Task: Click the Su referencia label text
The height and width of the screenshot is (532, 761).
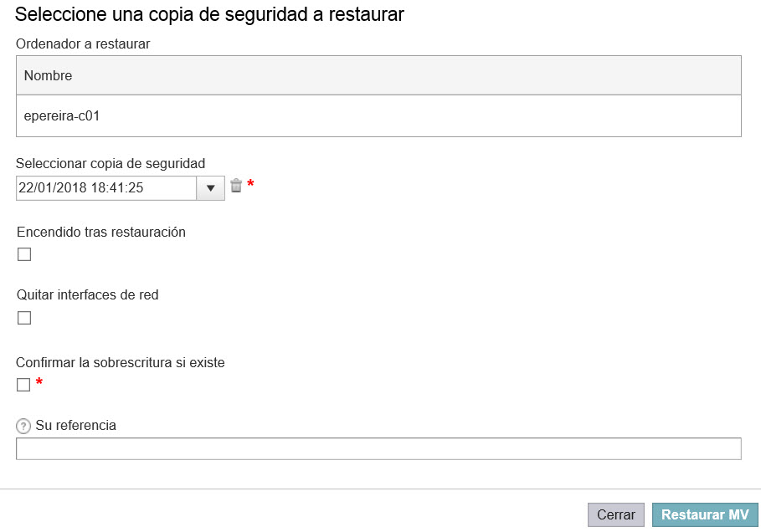Action: click(x=75, y=425)
